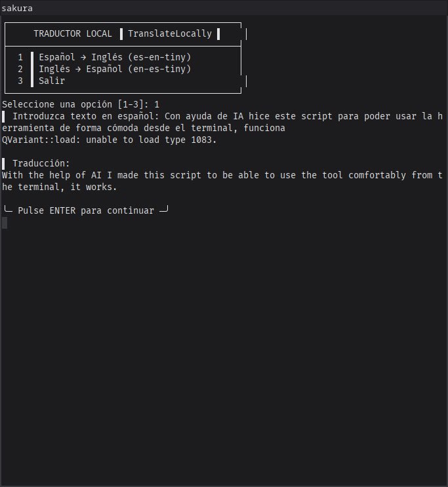The image size is (448, 487).
Task: Click the sakura window title
Action: [x=17, y=9]
